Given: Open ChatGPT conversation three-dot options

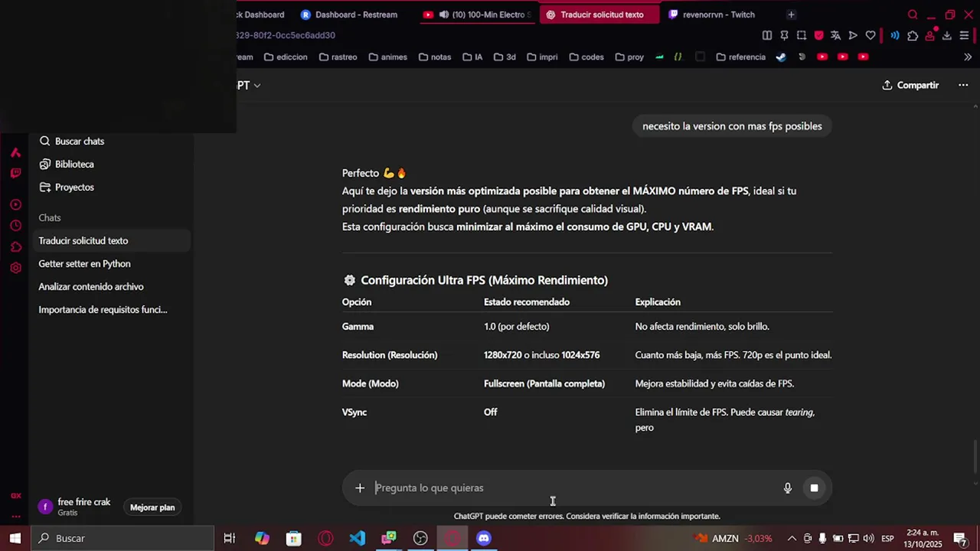Looking at the screenshot, I should pyautogui.click(x=963, y=85).
